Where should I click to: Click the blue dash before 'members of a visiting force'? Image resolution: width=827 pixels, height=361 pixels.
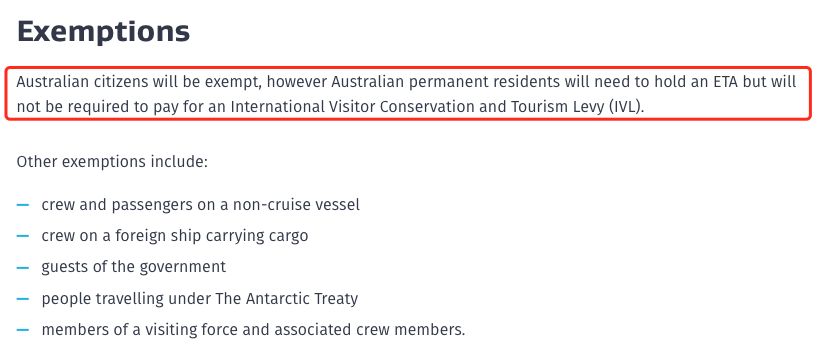[x=23, y=330]
